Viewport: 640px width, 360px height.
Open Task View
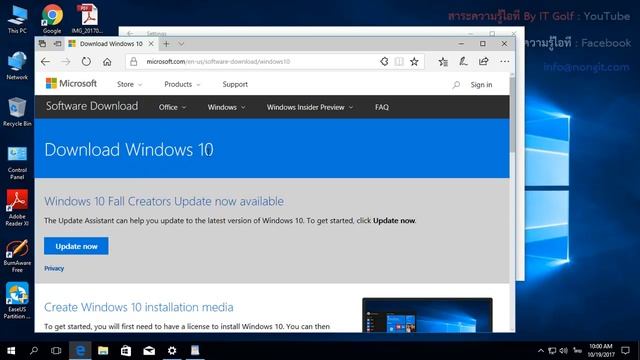click(x=56, y=351)
